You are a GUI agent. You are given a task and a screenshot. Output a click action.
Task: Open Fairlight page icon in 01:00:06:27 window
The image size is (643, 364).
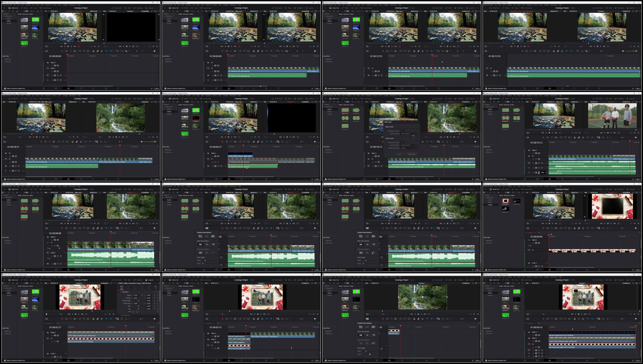(x=266, y=179)
